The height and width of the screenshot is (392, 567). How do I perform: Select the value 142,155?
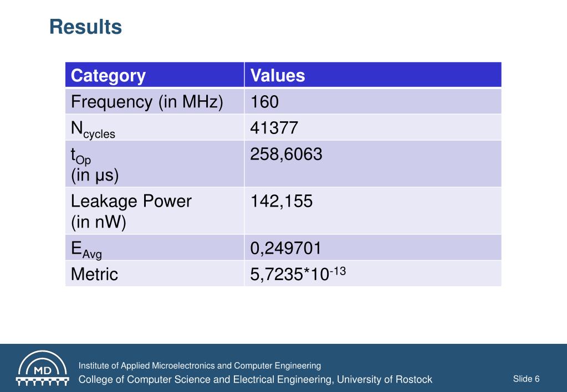point(282,201)
